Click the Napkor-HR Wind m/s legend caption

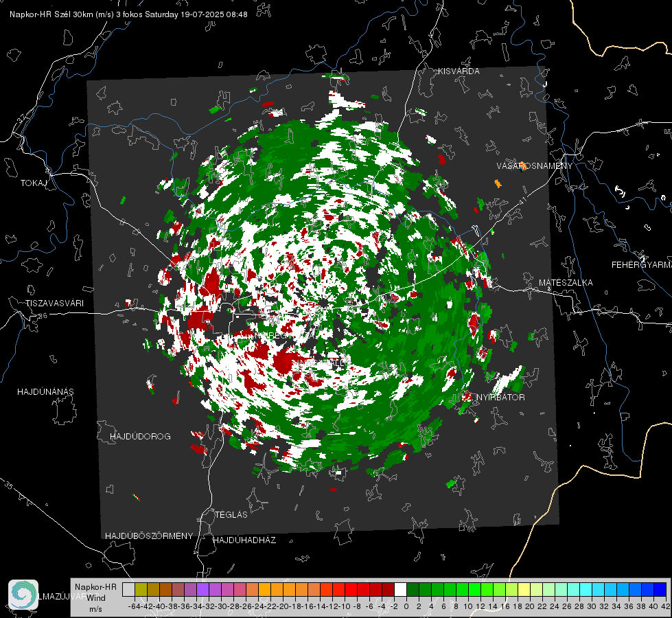click(95, 598)
